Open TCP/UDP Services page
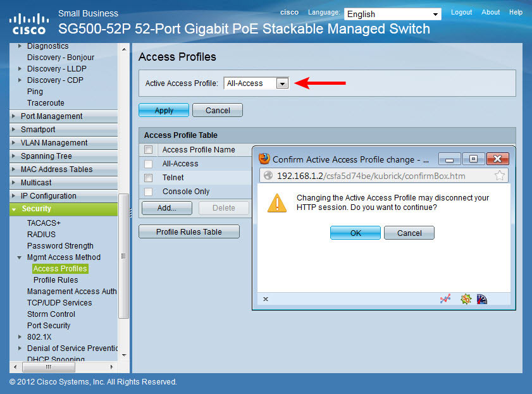This screenshot has width=532, height=394. coord(59,303)
